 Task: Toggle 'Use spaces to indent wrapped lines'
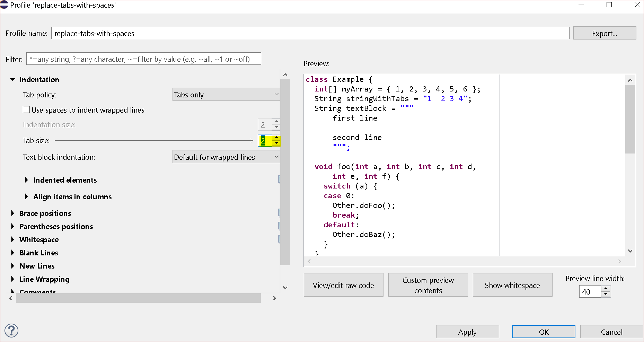pyautogui.click(x=26, y=109)
